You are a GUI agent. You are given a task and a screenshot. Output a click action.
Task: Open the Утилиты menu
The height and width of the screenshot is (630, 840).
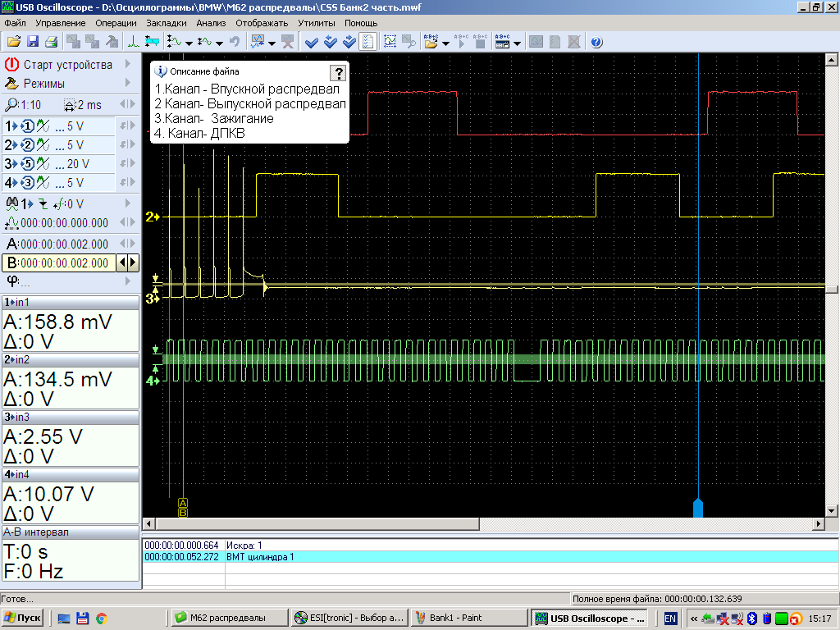316,23
